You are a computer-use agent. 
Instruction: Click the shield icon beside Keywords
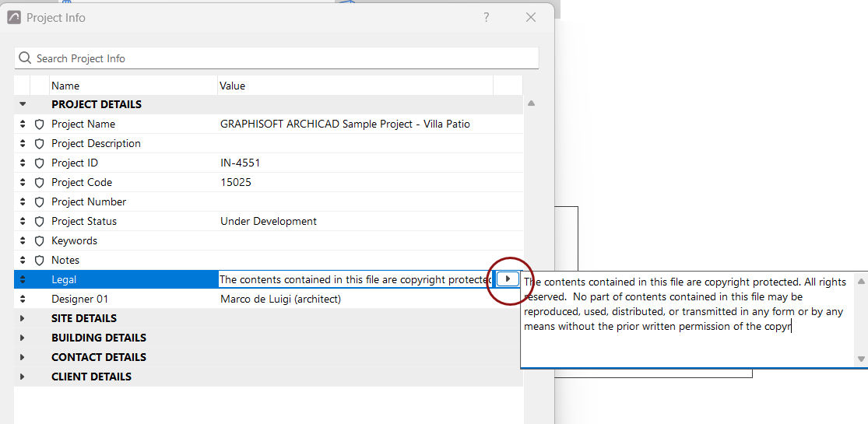point(39,240)
